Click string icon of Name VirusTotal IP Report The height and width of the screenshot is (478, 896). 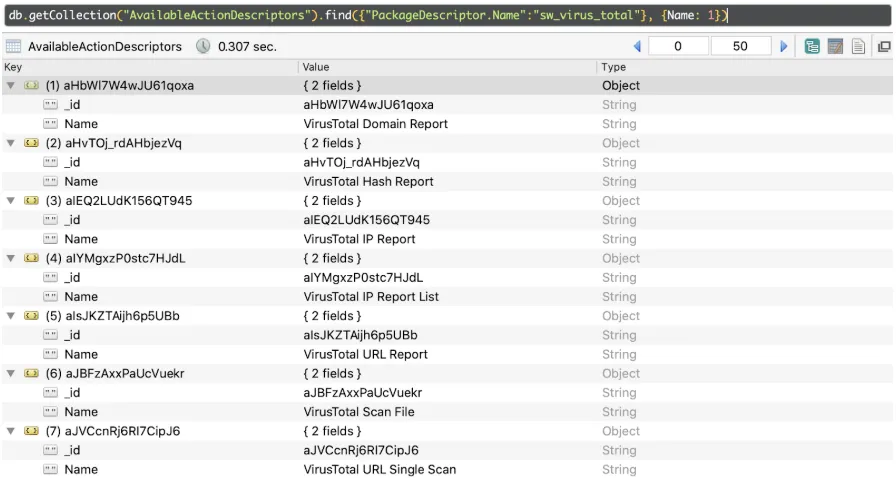tap(50, 239)
